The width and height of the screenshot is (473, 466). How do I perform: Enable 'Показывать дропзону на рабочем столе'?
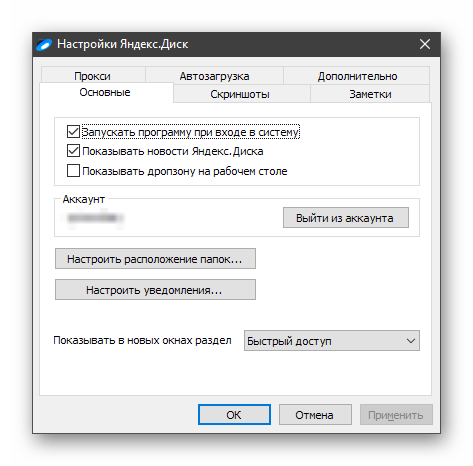coord(73,170)
